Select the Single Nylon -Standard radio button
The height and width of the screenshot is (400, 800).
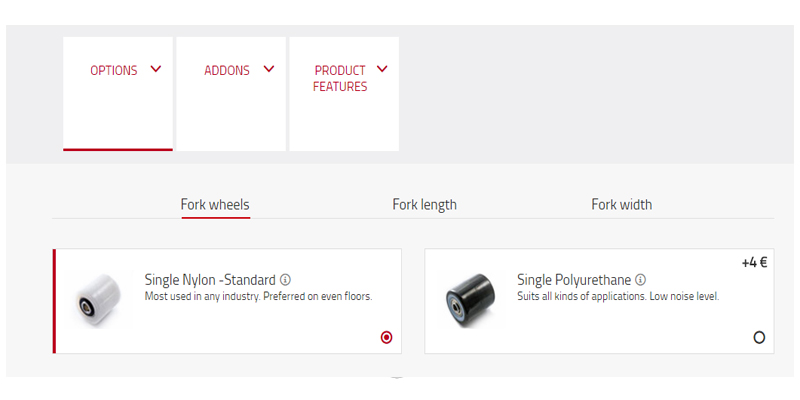(x=387, y=338)
